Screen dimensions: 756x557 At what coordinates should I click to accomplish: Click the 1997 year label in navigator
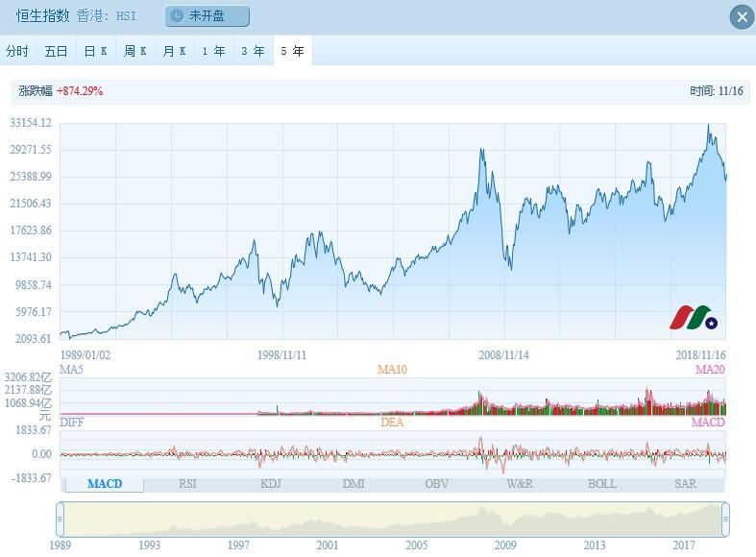point(238,545)
